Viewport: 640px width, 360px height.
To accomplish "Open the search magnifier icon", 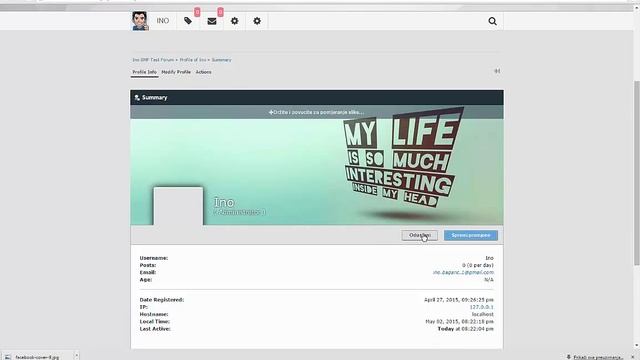I will point(492,21).
